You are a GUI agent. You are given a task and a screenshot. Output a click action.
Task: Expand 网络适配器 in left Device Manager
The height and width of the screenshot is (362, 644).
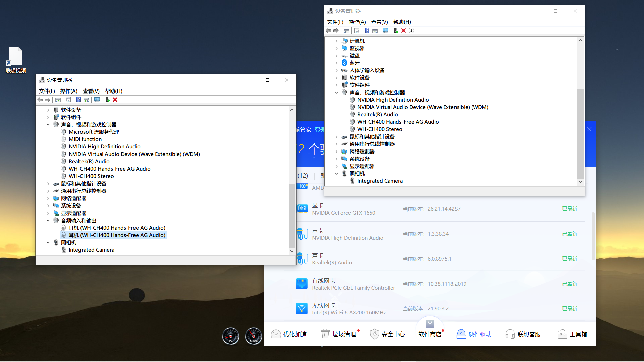[x=48, y=198]
